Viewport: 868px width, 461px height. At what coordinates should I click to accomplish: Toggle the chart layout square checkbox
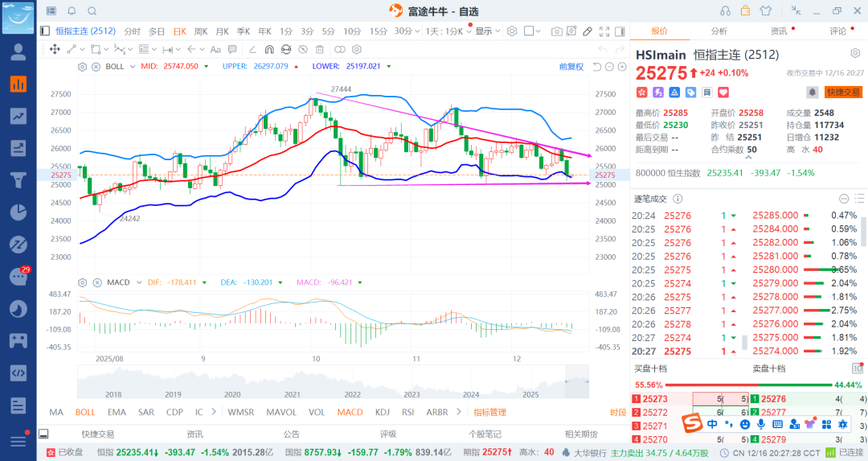pos(529,31)
